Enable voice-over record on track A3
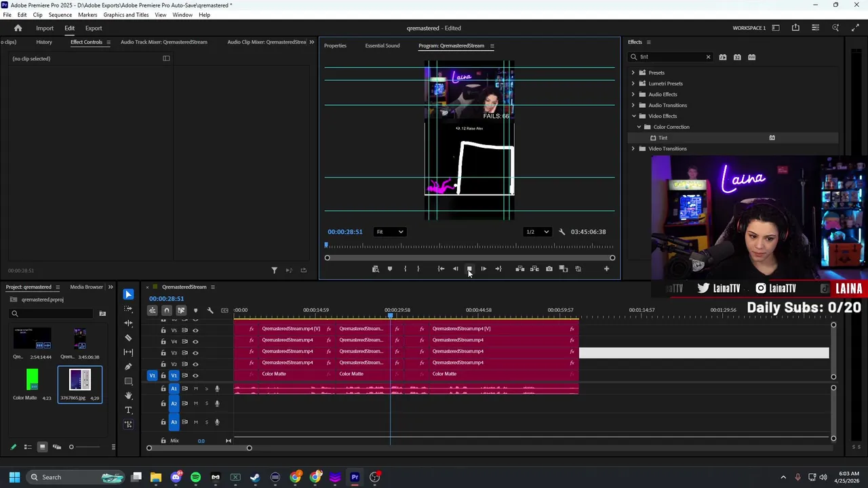The width and height of the screenshot is (868, 488). pyautogui.click(x=217, y=422)
